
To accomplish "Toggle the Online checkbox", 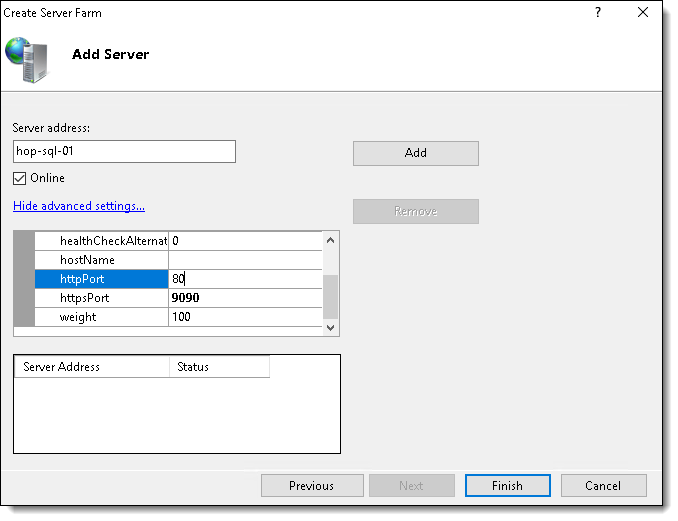I will pos(19,178).
